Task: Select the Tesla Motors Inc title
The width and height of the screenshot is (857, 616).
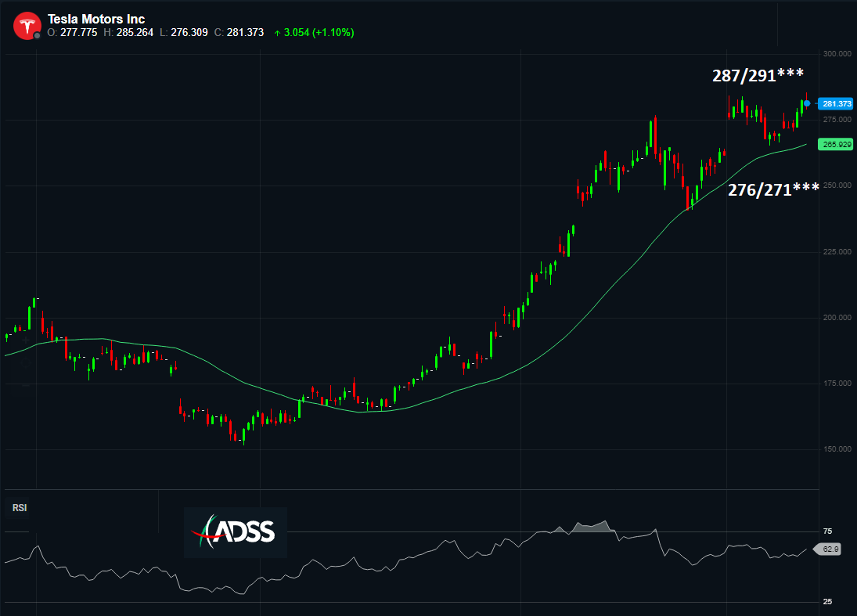Action: point(96,19)
